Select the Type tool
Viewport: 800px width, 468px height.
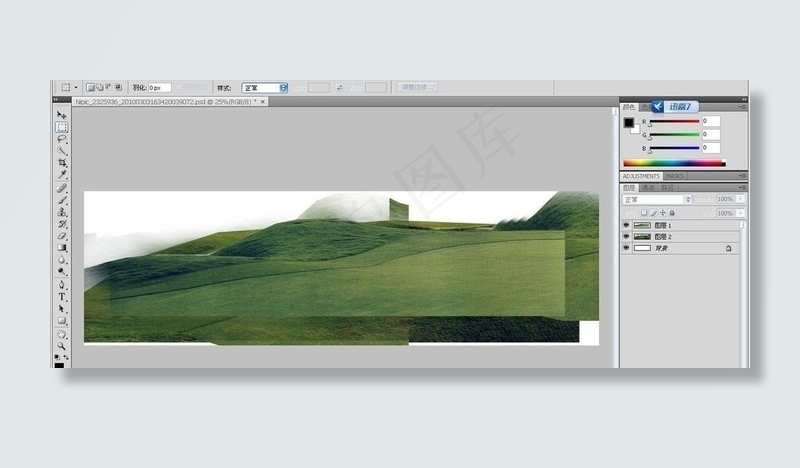62,297
